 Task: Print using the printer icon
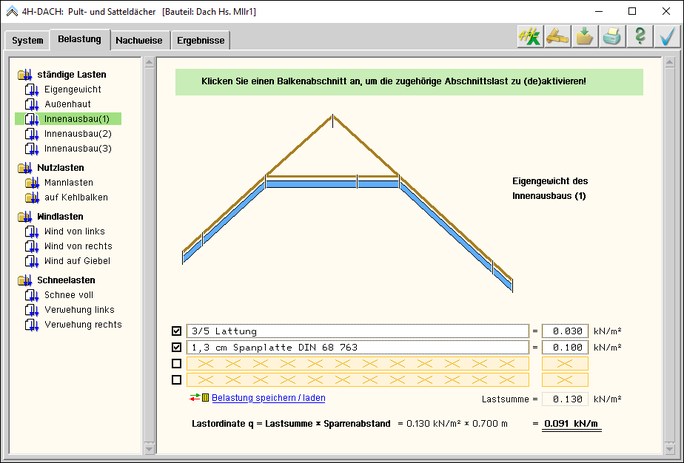pyautogui.click(x=612, y=38)
